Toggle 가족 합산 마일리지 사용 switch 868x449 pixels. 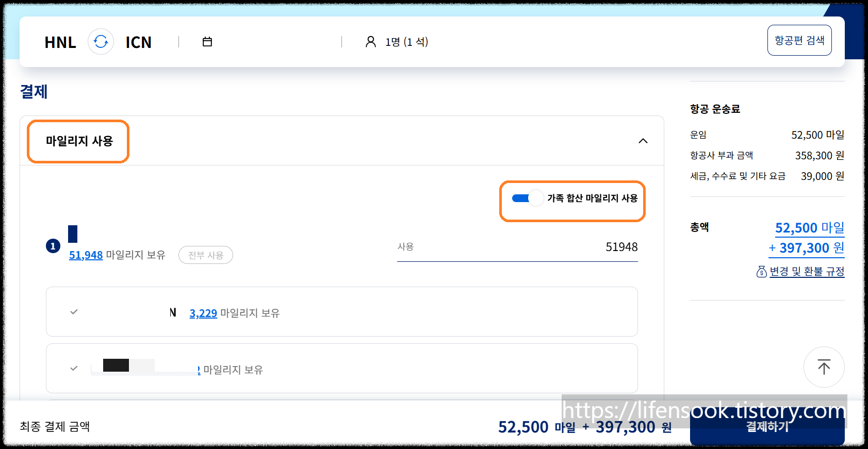(527, 198)
